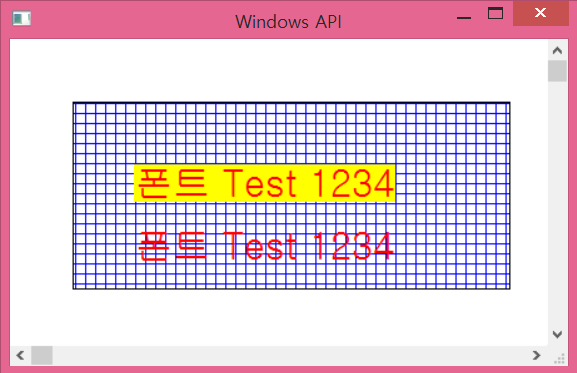This screenshot has width=577, height=373.
Task: Open the window system menu icon
Action: point(21,18)
